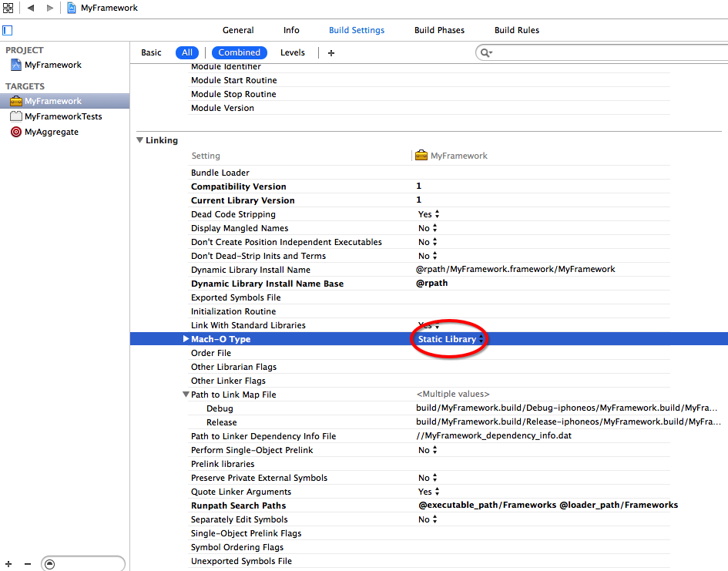Select the Symbol Ordering Flags row
This screenshot has width=728, height=571.
tap(430, 548)
